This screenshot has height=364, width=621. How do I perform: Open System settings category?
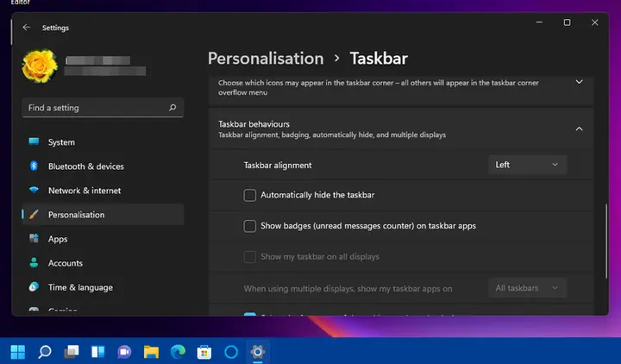(x=103, y=141)
